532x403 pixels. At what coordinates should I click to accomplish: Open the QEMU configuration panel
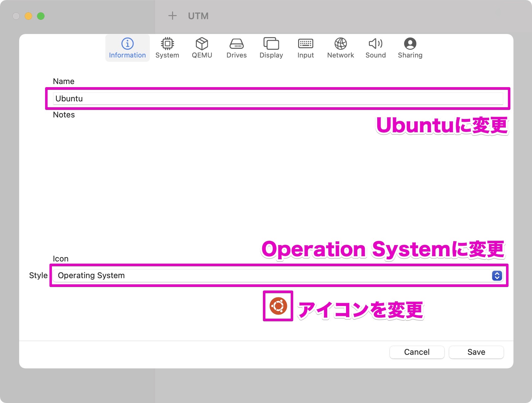(x=202, y=48)
